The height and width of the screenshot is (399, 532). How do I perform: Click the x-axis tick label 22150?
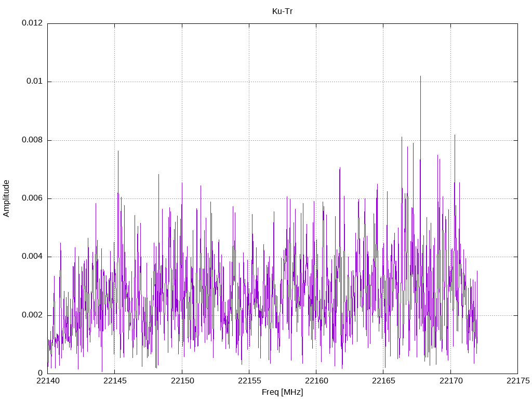click(182, 381)
